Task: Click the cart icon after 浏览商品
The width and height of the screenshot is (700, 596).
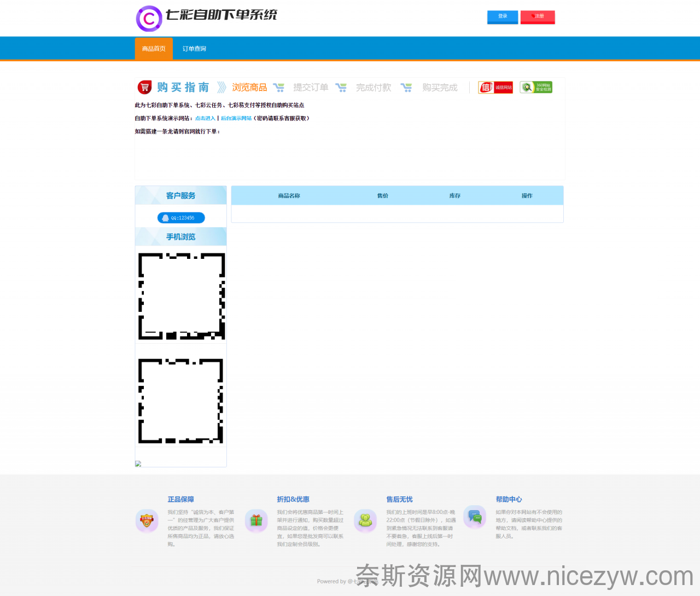Action: click(x=278, y=88)
